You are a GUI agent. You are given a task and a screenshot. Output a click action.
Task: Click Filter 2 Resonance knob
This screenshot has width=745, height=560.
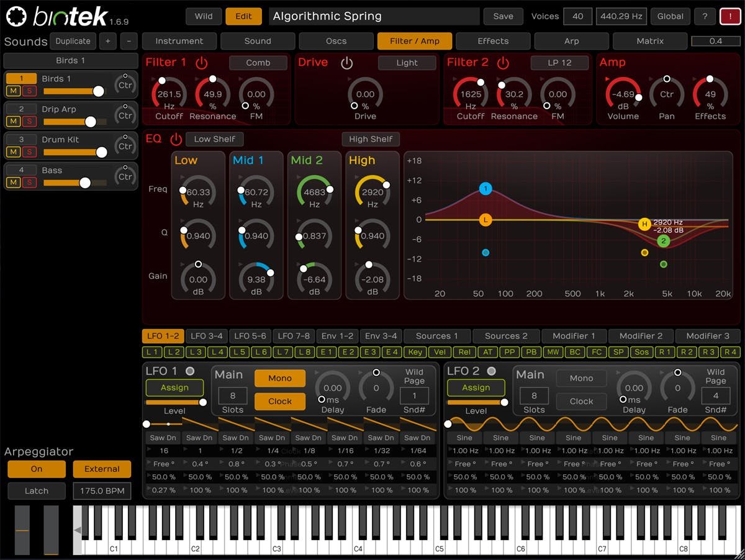(x=514, y=94)
